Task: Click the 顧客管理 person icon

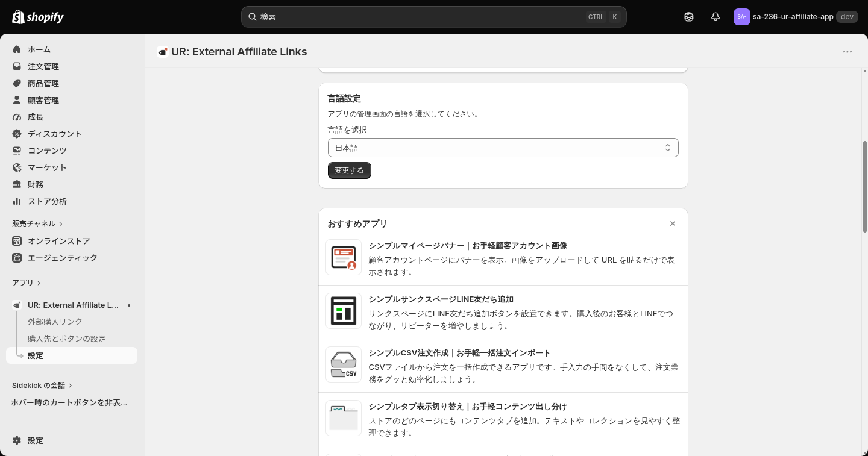Action: click(x=17, y=100)
